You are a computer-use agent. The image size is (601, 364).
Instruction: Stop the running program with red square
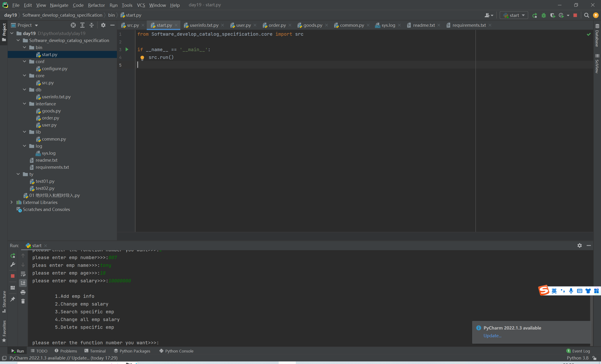click(575, 15)
